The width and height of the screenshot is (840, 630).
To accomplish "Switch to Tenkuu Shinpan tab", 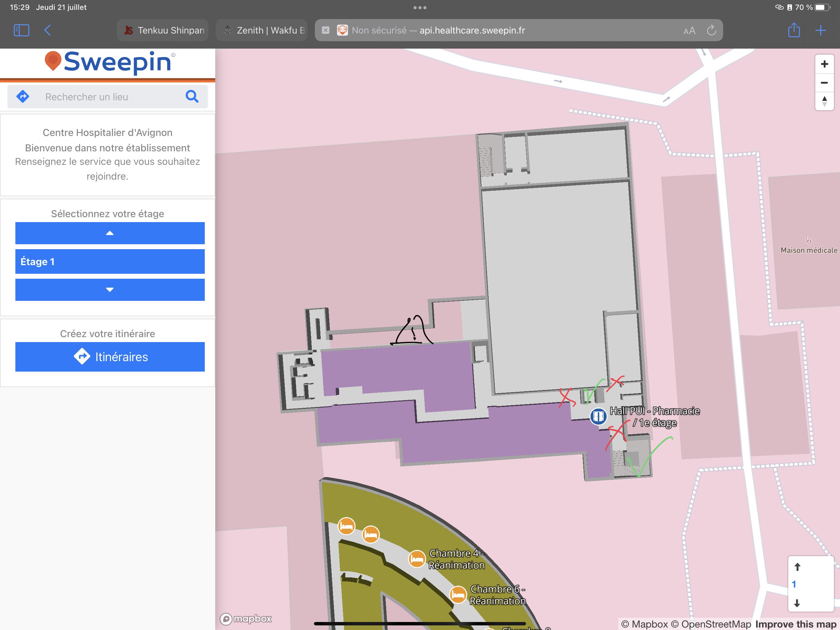I will tap(163, 30).
